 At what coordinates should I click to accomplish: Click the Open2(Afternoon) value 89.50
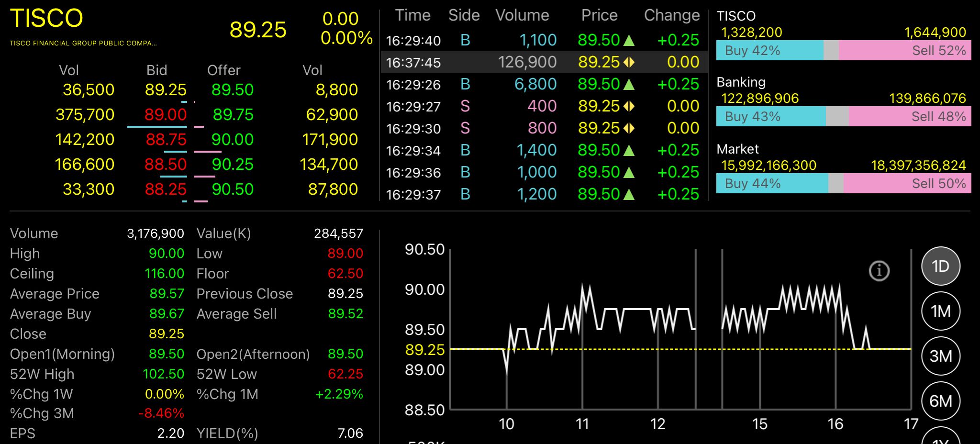[345, 354]
